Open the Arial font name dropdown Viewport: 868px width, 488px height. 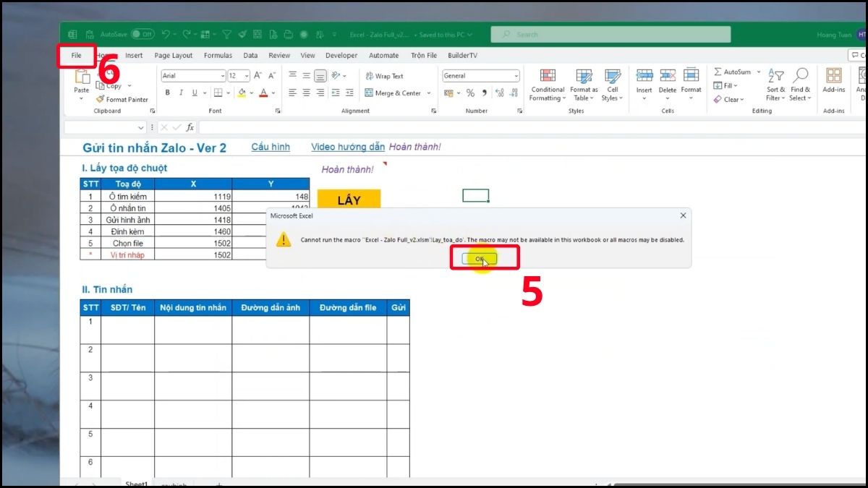[222, 76]
